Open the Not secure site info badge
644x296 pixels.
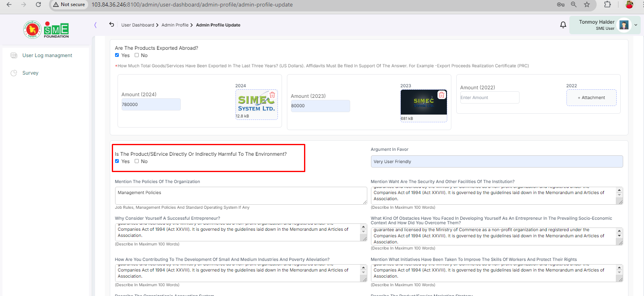(x=69, y=4)
